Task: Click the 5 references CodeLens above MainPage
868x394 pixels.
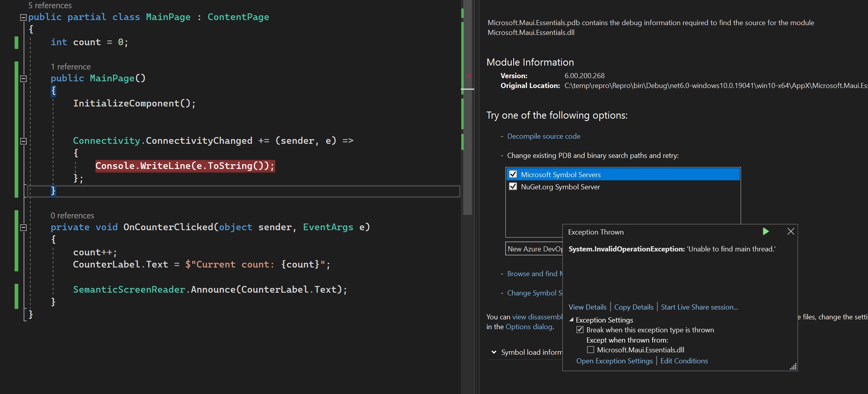Action: [x=50, y=5]
